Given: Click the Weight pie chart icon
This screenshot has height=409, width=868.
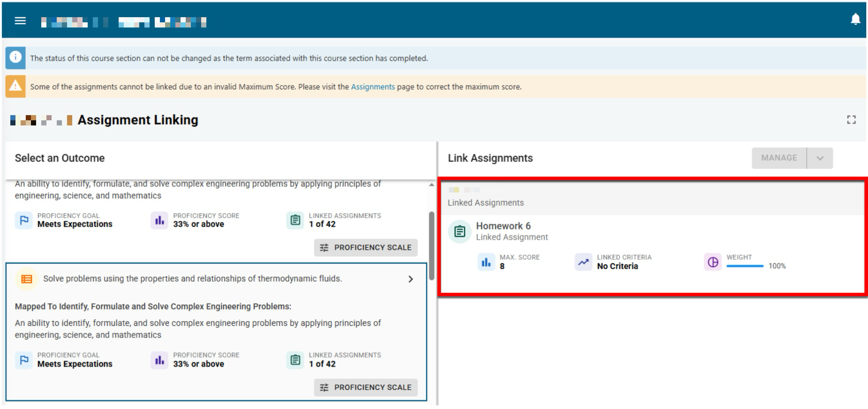Looking at the screenshot, I should [x=713, y=262].
